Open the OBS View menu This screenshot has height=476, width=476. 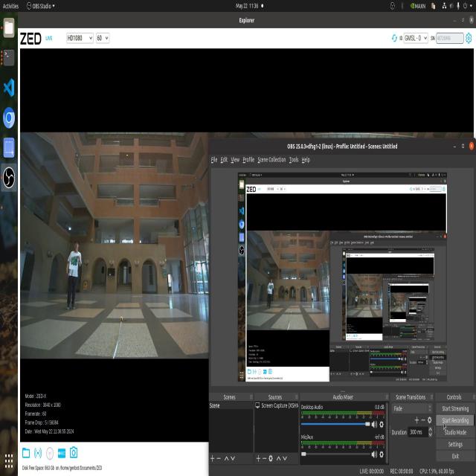[235, 160]
